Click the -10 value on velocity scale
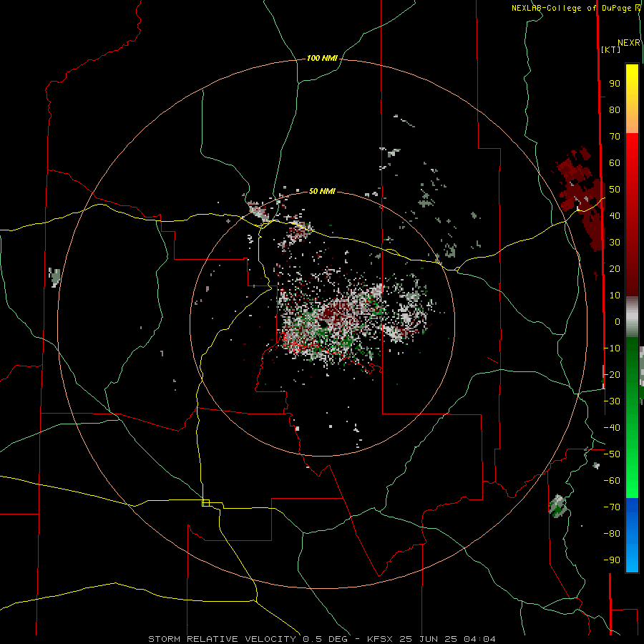 coord(612,348)
